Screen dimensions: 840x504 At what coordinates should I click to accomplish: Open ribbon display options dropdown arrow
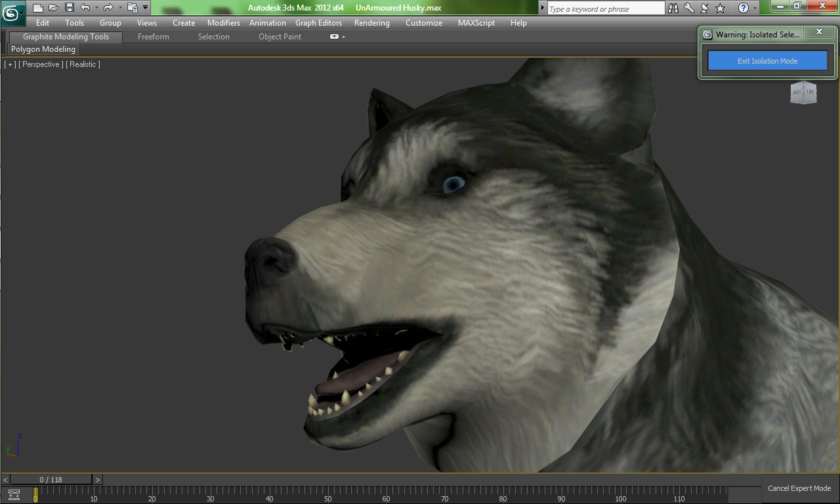(x=343, y=37)
